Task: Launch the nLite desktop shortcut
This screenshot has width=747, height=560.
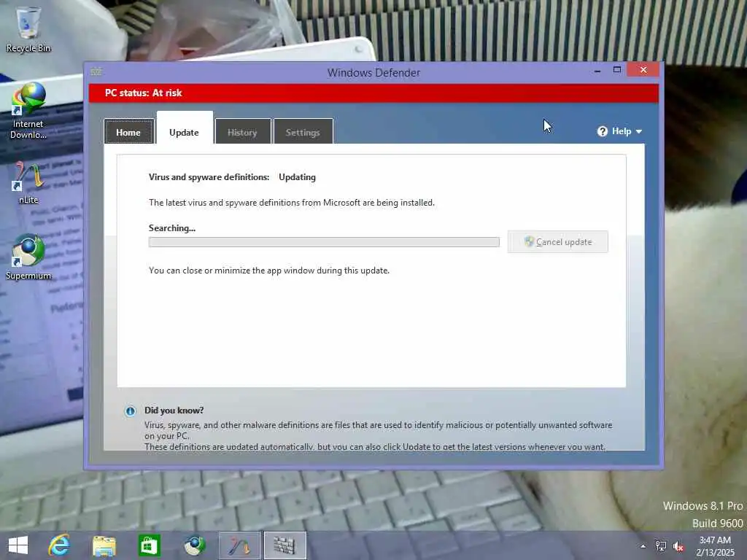Action: tap(28, 183)
